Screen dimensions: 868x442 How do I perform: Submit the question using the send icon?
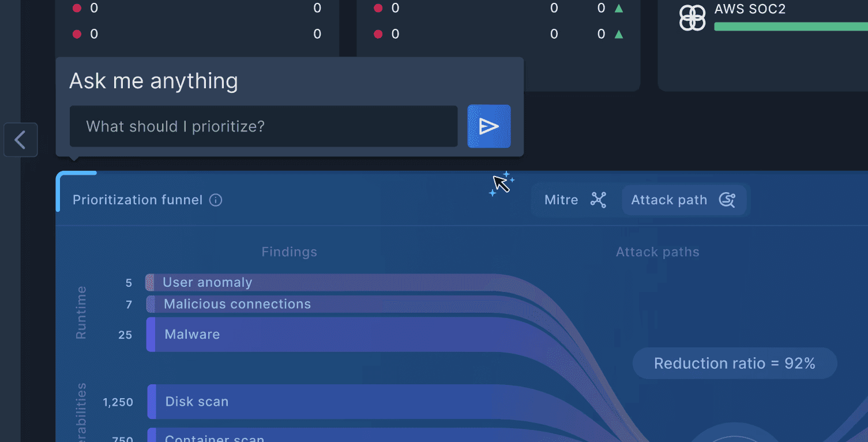tap(489, 126)
